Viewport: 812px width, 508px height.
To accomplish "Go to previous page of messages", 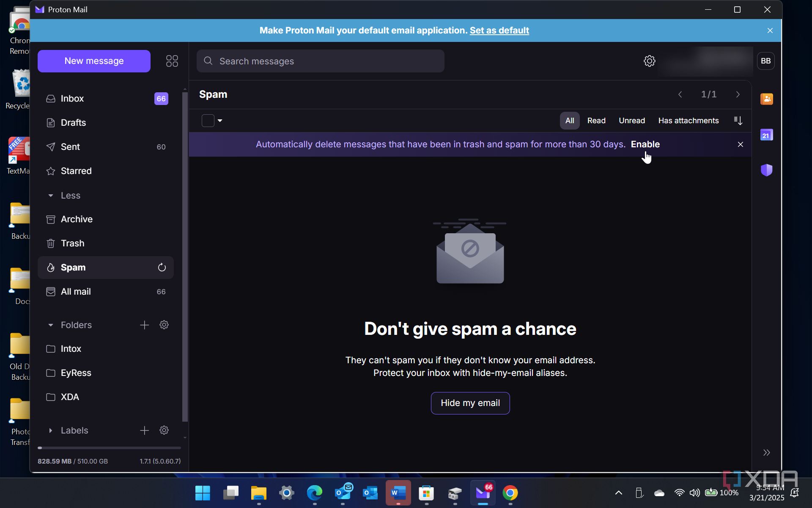I will point(680,94).
